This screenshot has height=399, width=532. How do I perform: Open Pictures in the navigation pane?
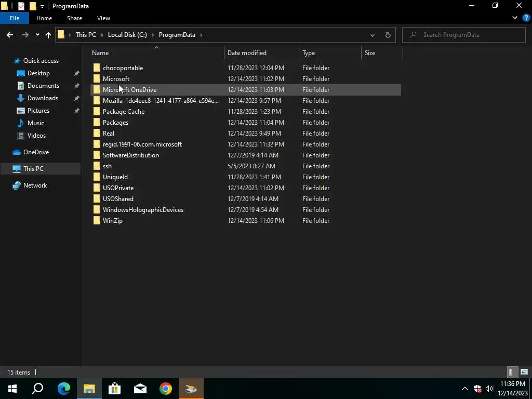[38, 111]
